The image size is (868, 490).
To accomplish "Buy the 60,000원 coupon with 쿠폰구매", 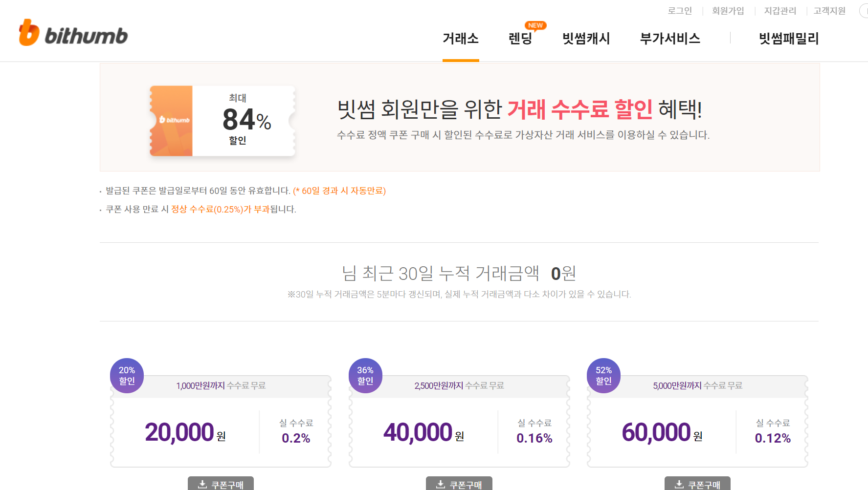I will coord(697,484).
